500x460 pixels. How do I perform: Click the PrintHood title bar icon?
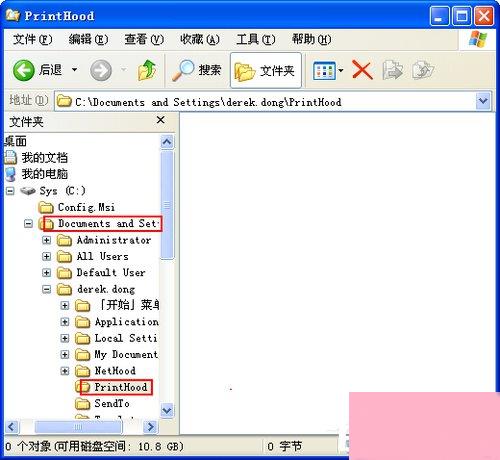pyautogui.click(x=13, y=15)
